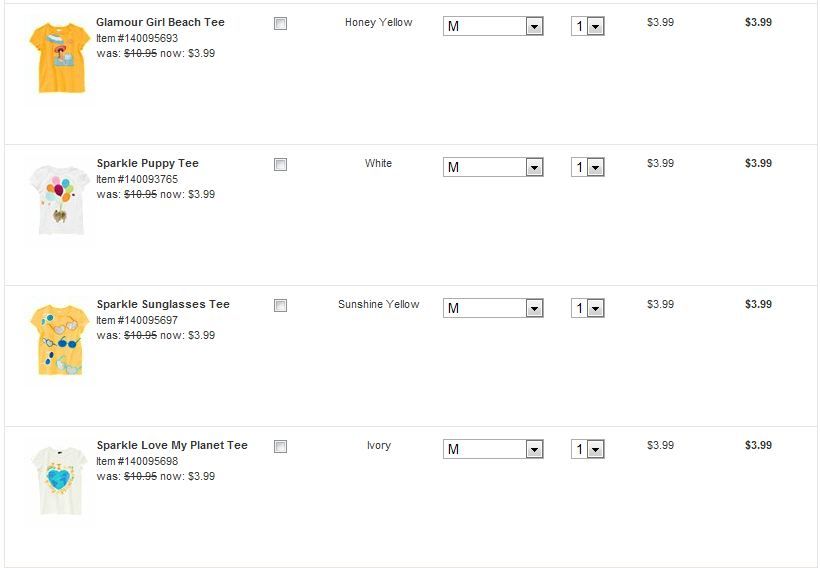
Task: Change quantity of Sparkle Puppy Tee
Action: pos(588,168)
